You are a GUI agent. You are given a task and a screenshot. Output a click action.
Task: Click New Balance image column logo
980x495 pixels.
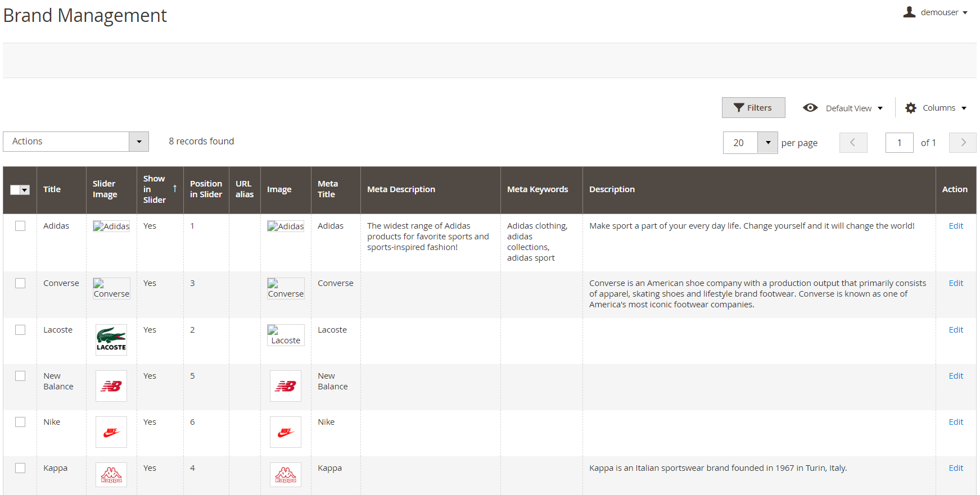(x=286, y=386)
